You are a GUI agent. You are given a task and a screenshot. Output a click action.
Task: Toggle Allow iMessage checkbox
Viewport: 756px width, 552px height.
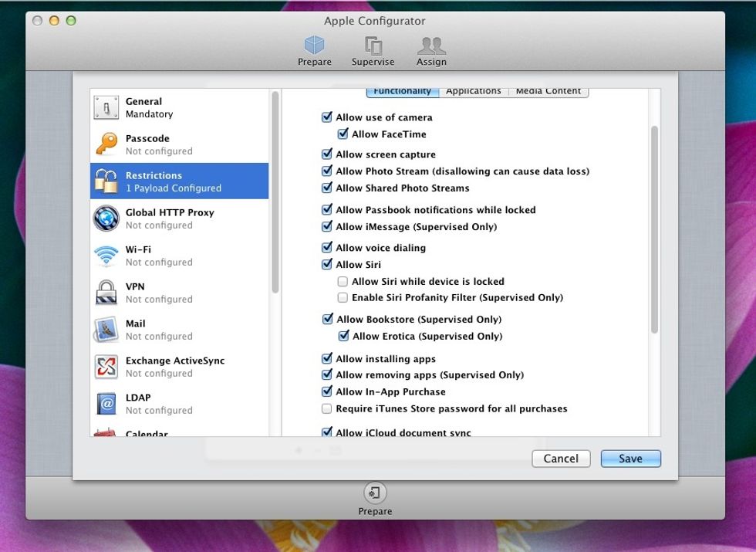pos(327,227)
